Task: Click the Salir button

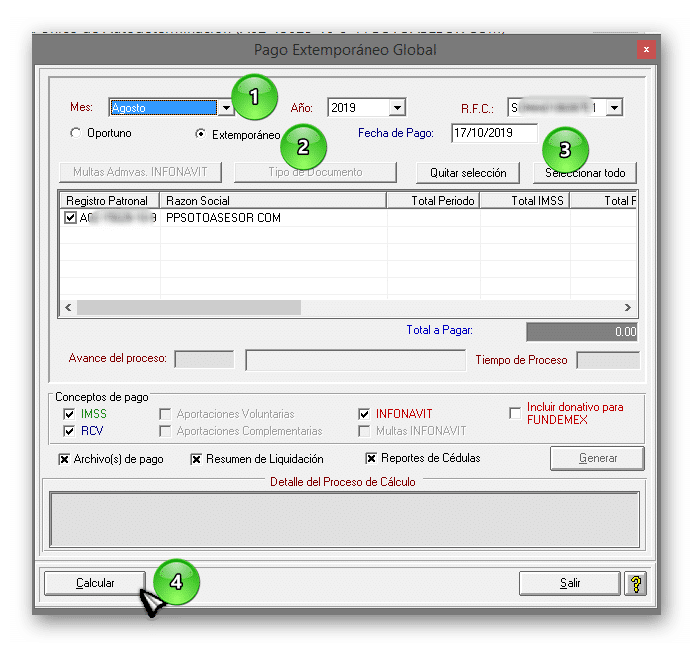Action: coord(569,583)
